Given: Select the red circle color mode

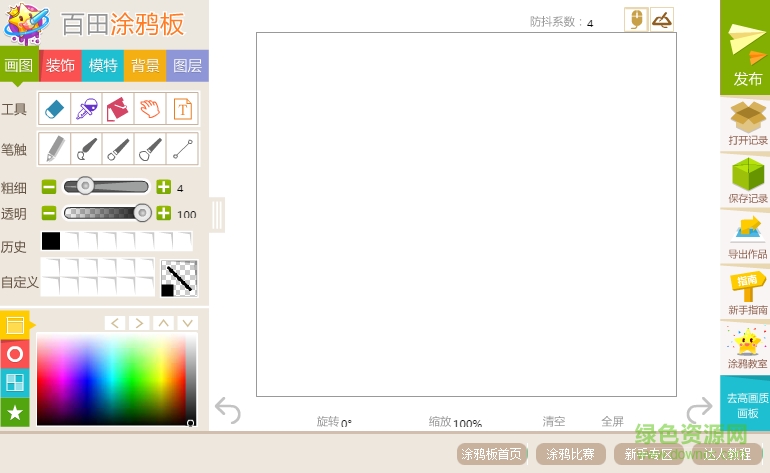Looking at the screenshot, I should pos(15,354).
